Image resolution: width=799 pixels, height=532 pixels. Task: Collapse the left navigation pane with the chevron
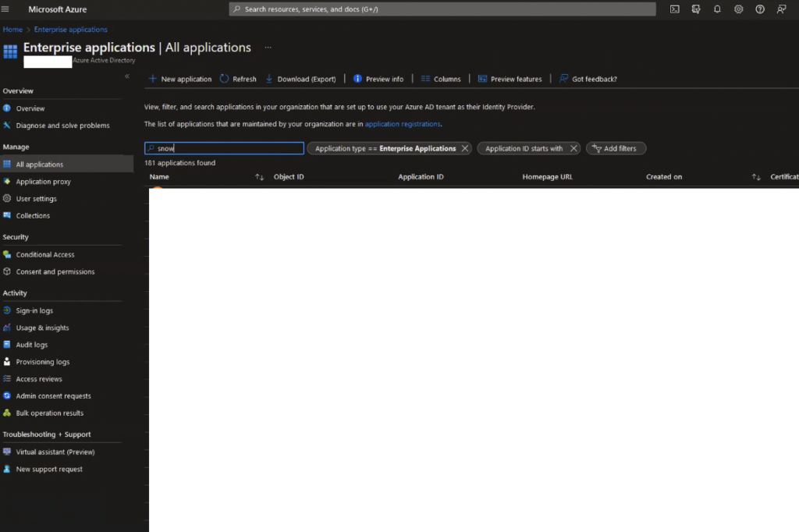tap(126, 76)
